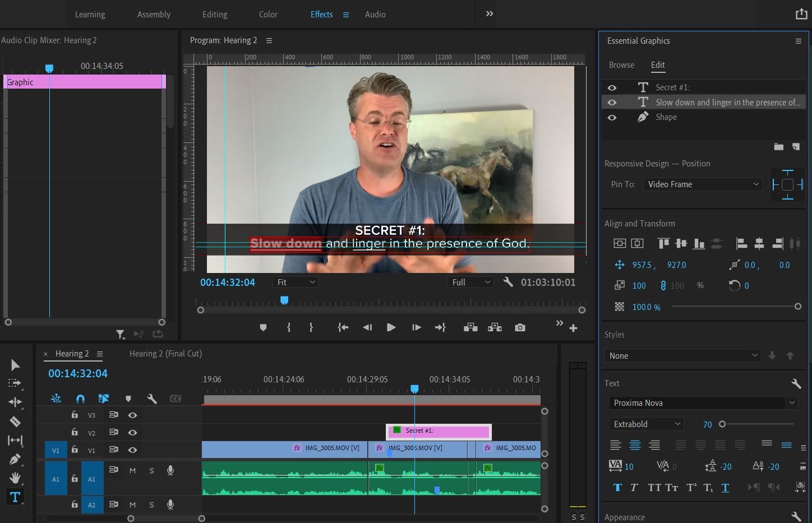Screen dimensions: 812x523
Task: Add a marker in the Program monitor
Action: [263, 327]
